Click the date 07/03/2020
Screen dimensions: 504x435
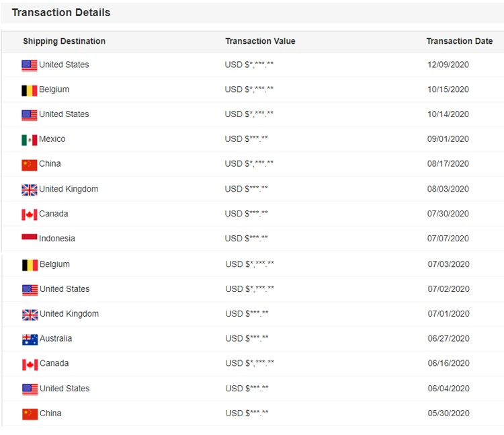[x=448, y=264]
